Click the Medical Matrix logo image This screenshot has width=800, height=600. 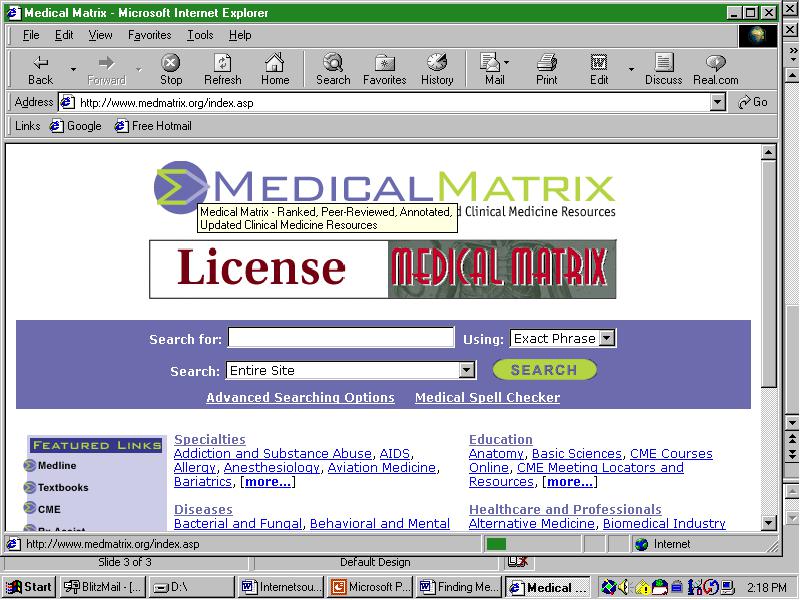click(385, 189)
